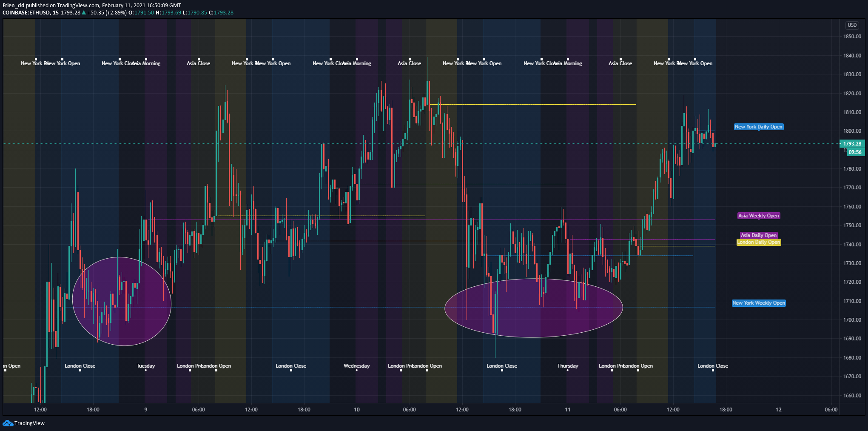Select the New York Daily Open label

(759, 127)
